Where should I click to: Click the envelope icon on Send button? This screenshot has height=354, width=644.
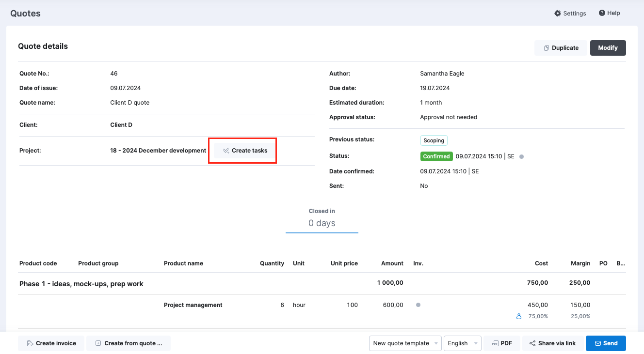(597, 343)
